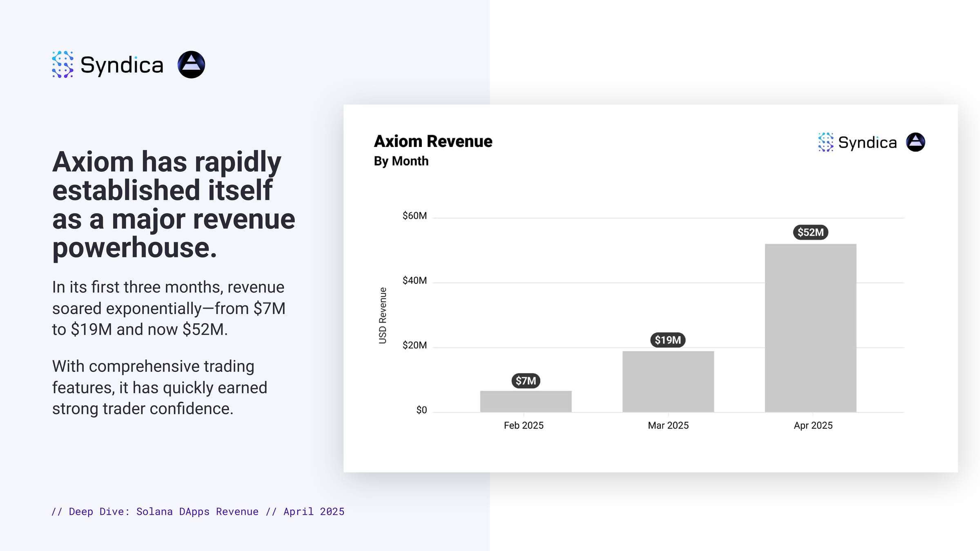Click the By Month chart subtitle

point(401,161)
